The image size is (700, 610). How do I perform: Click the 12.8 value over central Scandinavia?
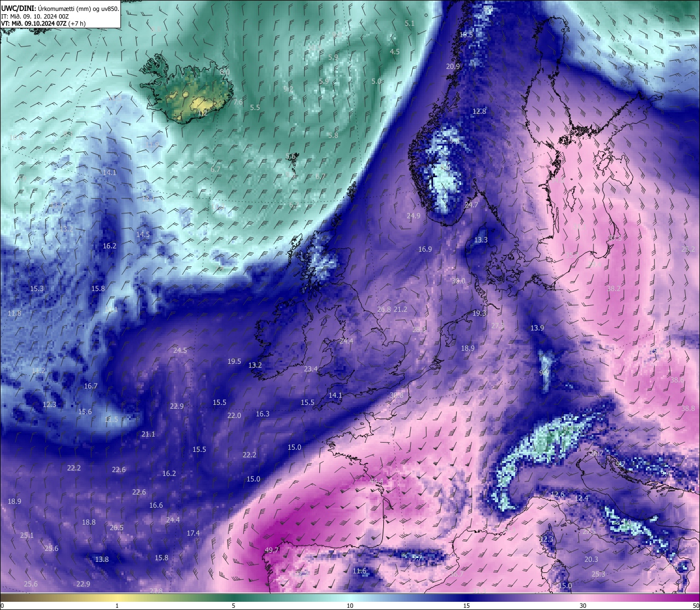click(479, 111)
